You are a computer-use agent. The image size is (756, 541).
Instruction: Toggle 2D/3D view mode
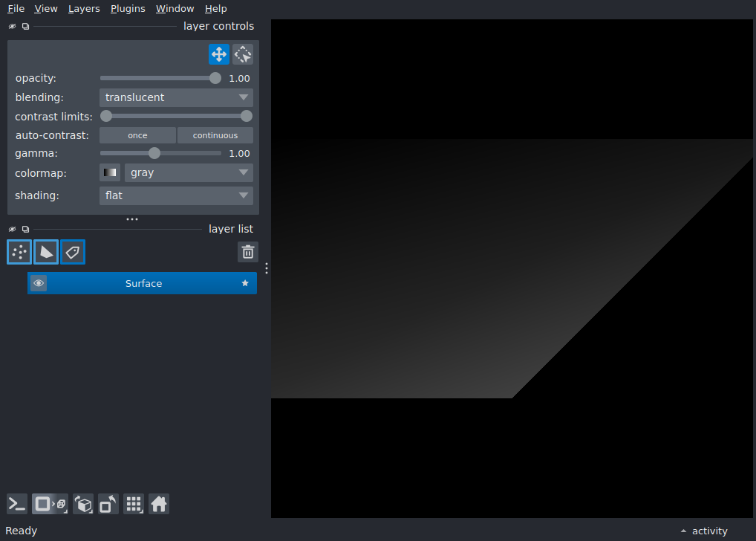point(50,505)
